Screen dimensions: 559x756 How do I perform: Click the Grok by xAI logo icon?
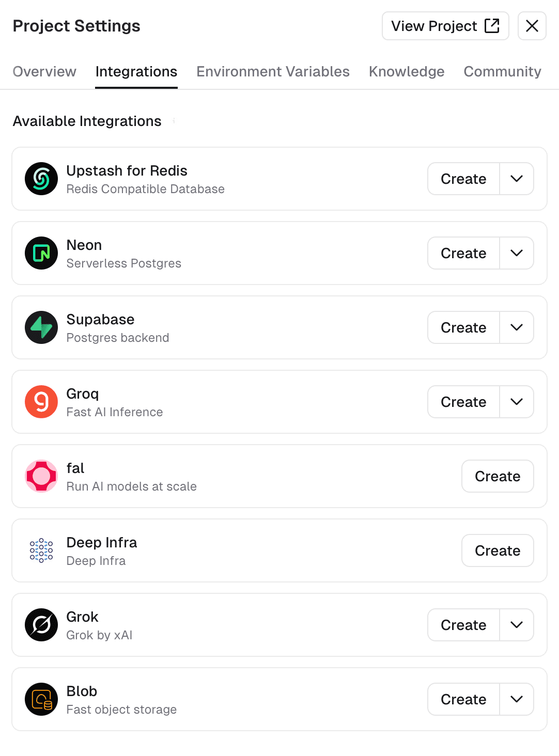pos(41,625)
